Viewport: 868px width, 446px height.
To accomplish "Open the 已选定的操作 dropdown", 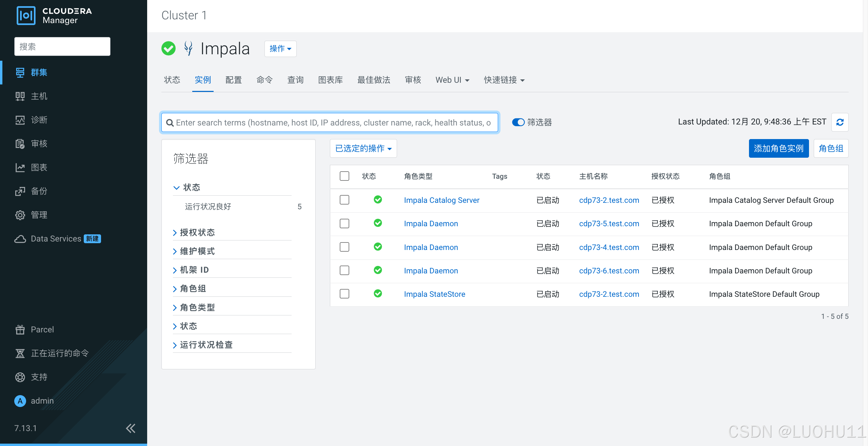I will click(x=363, y=149).
